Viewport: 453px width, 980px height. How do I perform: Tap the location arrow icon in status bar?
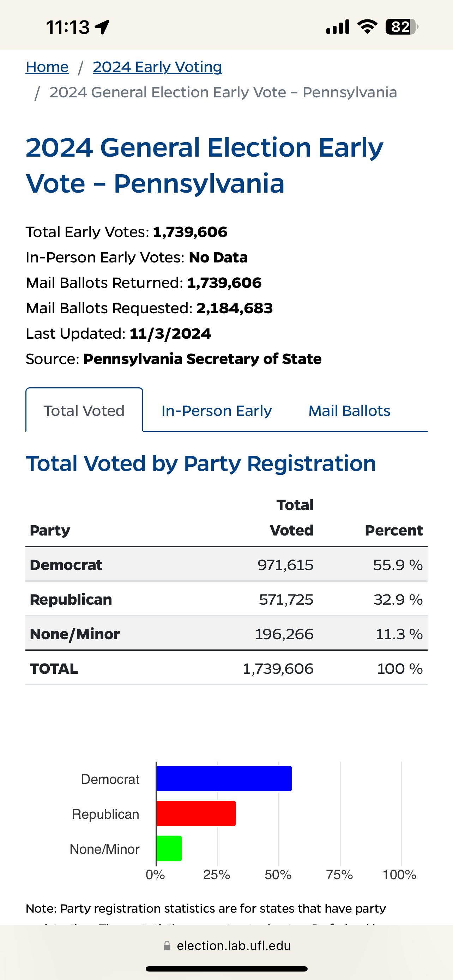[102, 27]
